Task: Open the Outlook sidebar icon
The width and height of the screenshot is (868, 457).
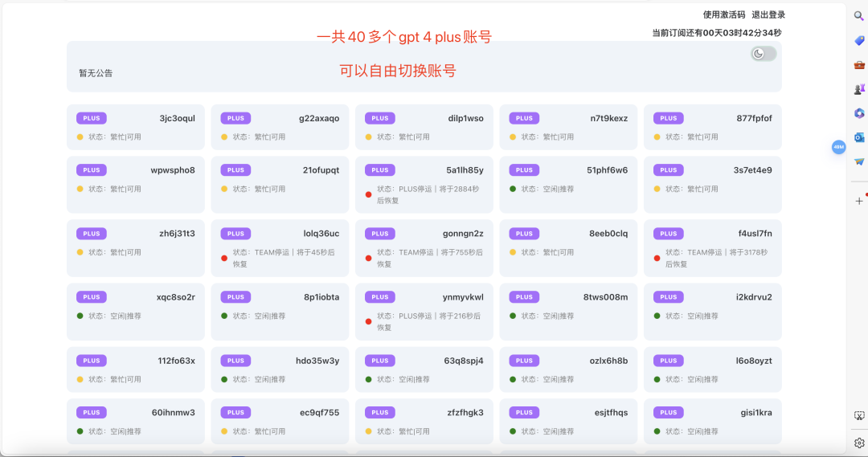Action: click(x=859, y=137)
